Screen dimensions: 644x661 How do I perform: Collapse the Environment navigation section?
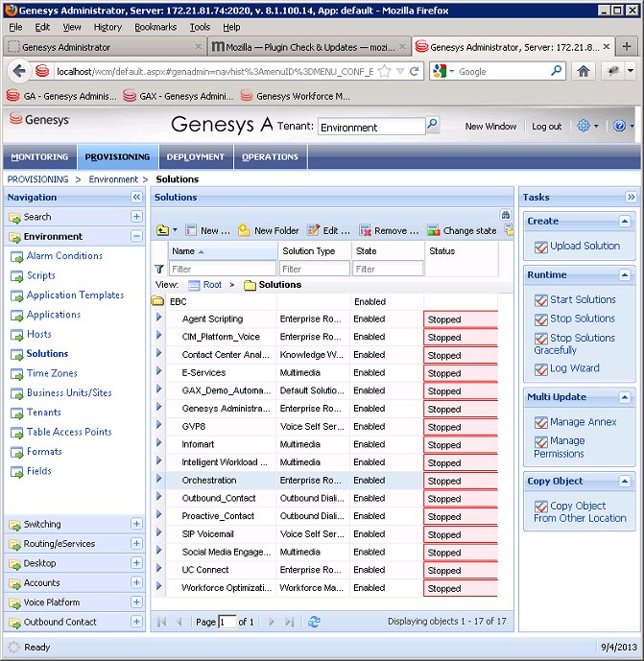point(136,236)
